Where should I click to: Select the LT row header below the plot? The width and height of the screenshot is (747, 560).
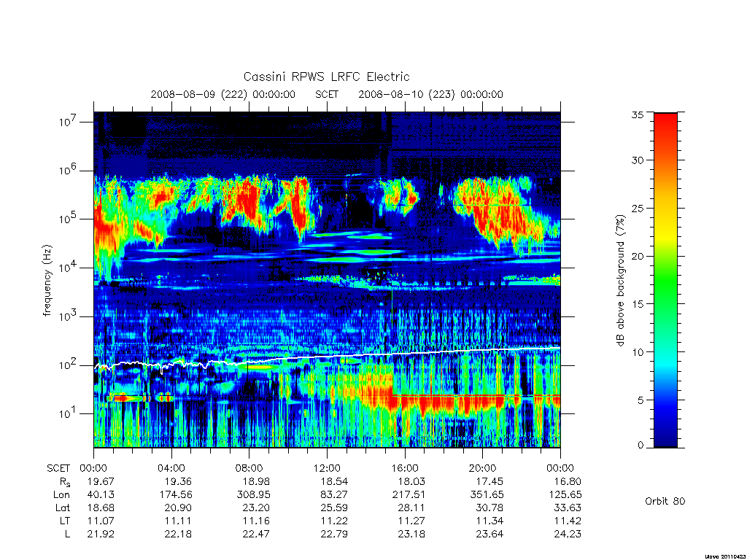pyautogui.click(x=65, y=521)
